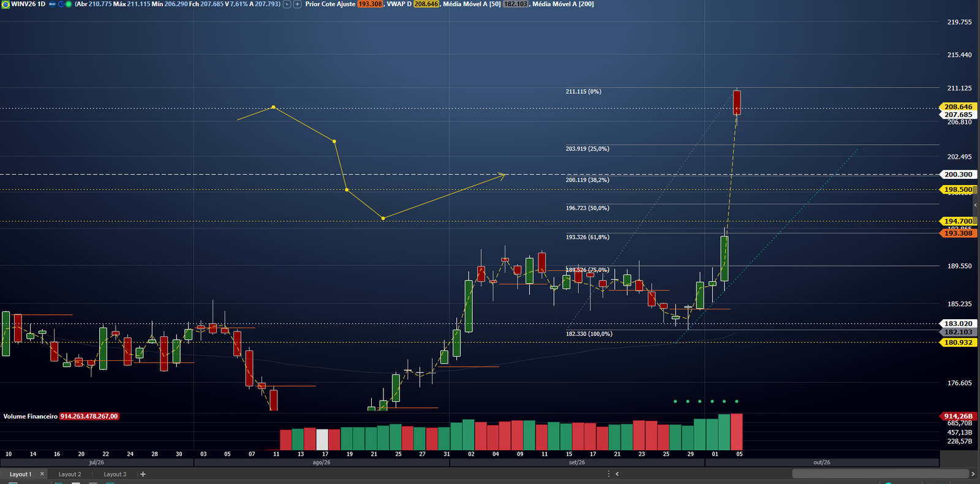Click the scroll left arrow button
The height and width of the screenshot is (484, 980).
[617, 474]
